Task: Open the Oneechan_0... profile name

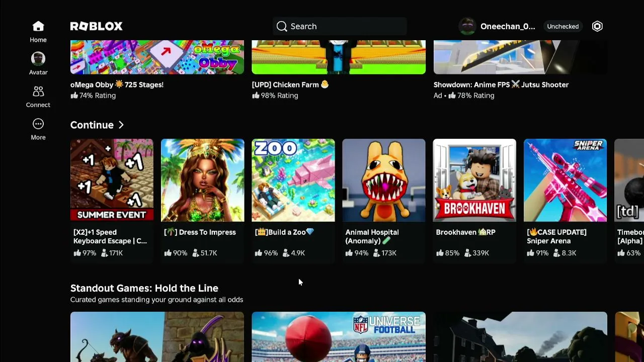Action: point(508,26)
